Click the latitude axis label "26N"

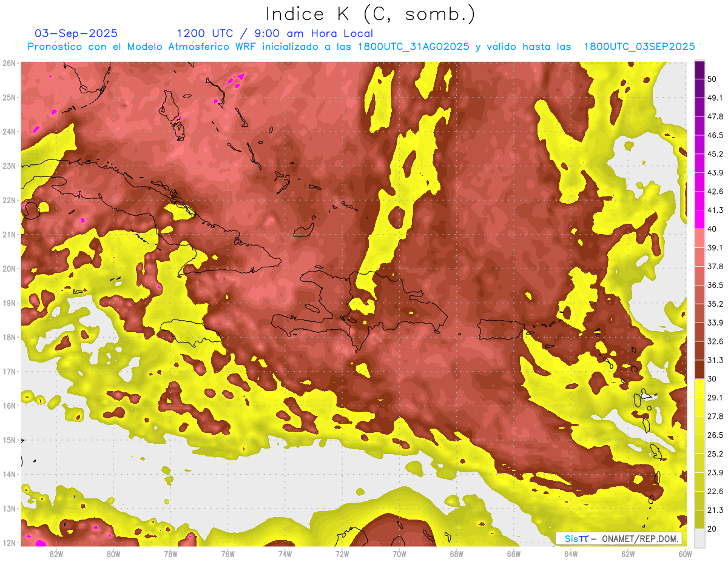9,63
